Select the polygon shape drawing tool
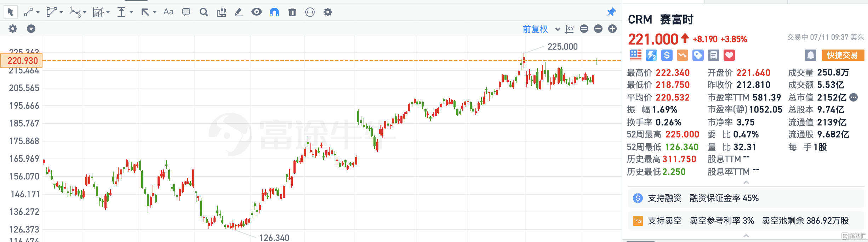This screenshot has width=868, height=242. pyautogui.click(x=51, y=12)
